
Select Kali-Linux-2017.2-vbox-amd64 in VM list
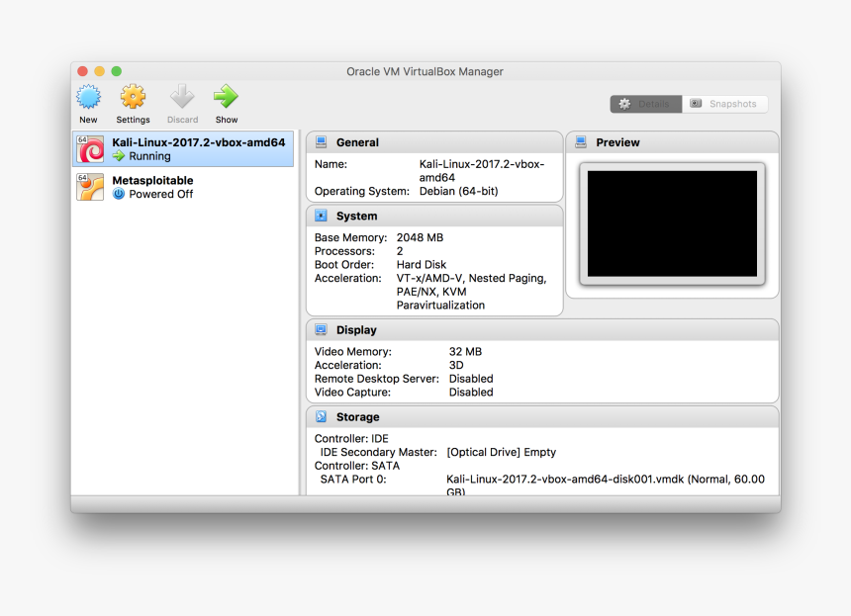click(x=183, y=149)
